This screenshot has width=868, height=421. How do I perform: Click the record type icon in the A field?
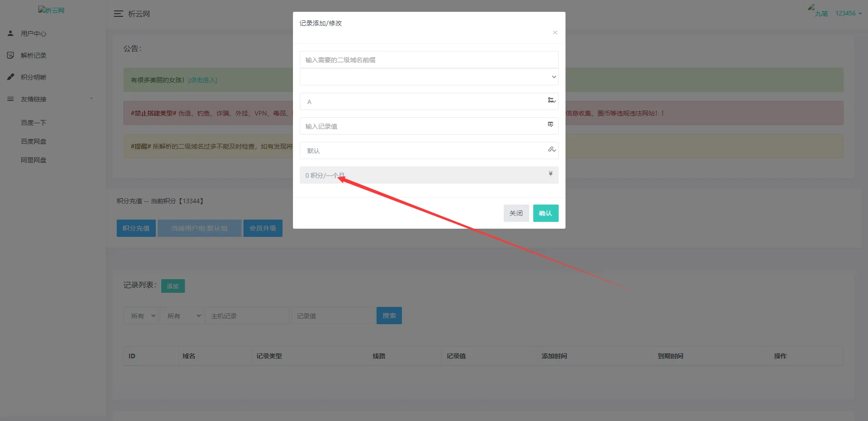551,100
